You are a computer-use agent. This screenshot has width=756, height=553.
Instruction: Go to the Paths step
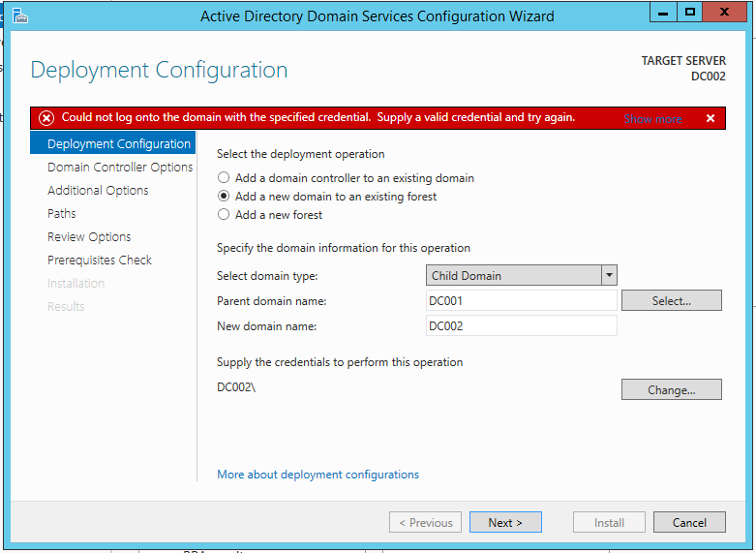[x=62, y=213]
